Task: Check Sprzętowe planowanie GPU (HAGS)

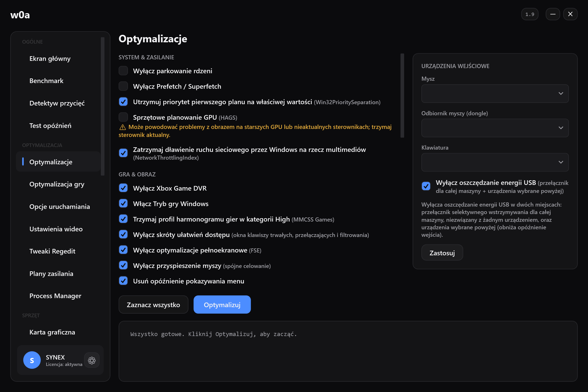Action: pos(123,117)
